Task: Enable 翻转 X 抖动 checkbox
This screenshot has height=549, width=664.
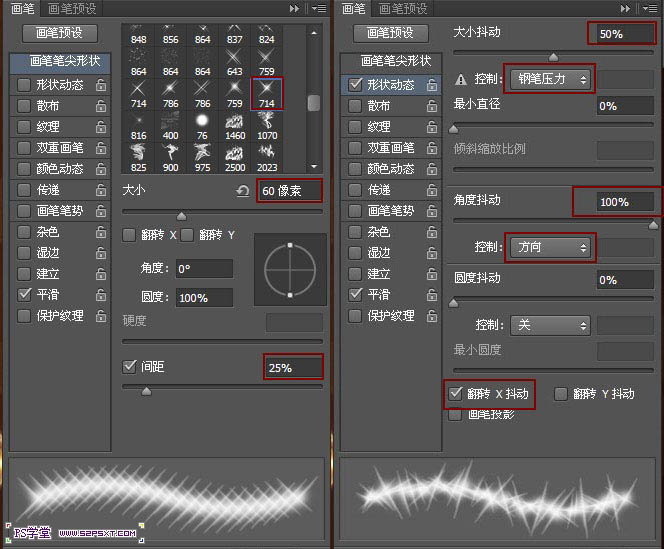Action: coord(456,394)
